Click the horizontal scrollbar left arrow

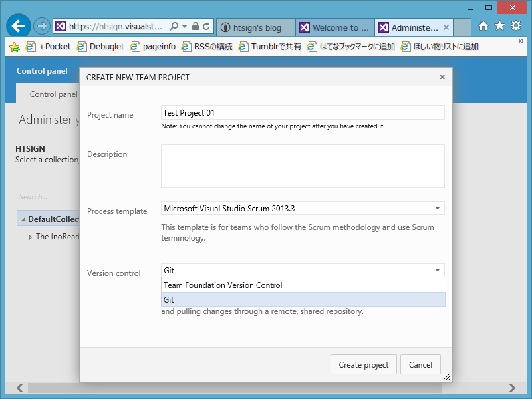pyautogui.click(x=20, y=388)
